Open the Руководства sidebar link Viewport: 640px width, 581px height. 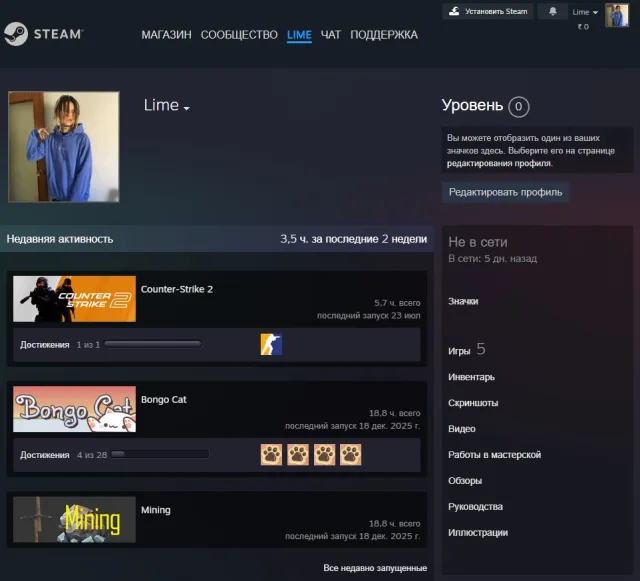tap(476, 507)
